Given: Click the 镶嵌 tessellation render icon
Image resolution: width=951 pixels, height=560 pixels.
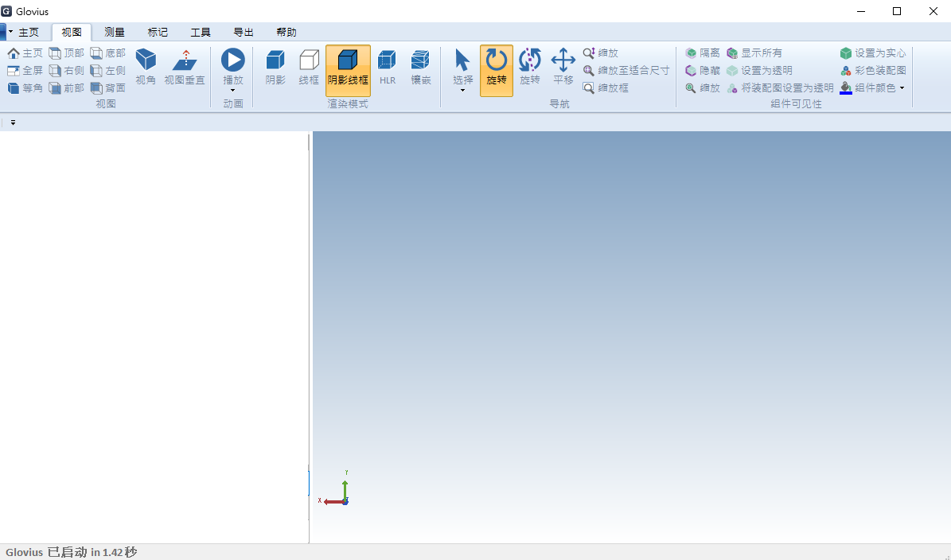Looking at the screenshot, I should click(421, 61).
